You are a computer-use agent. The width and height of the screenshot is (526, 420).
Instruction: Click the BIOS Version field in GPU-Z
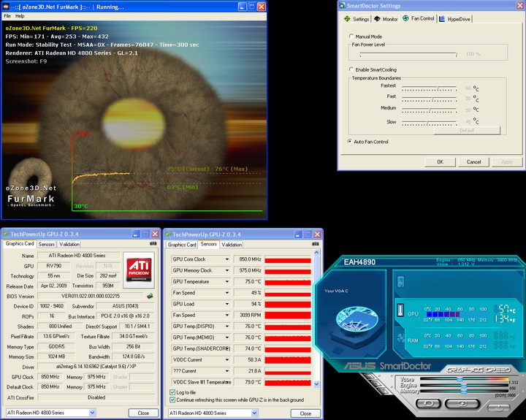pos(91,296)
